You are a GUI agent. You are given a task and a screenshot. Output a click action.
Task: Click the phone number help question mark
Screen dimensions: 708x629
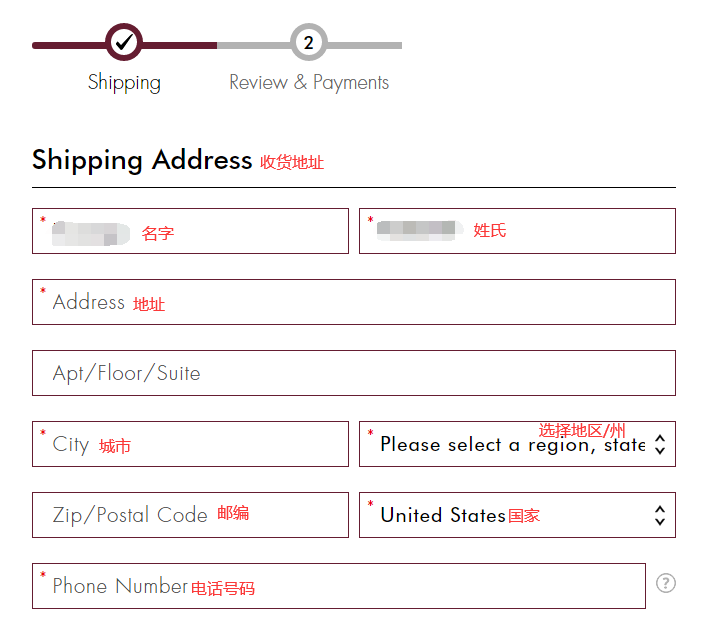click(666, 583)
